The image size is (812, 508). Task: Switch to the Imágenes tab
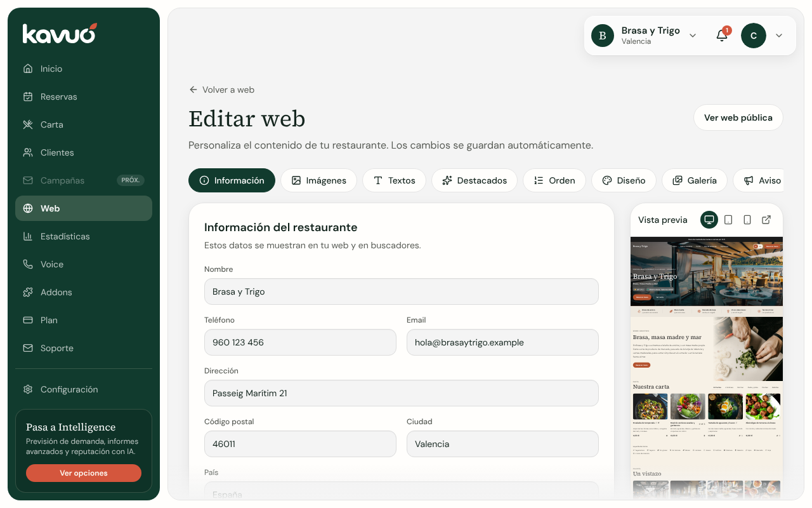[319, 180]
